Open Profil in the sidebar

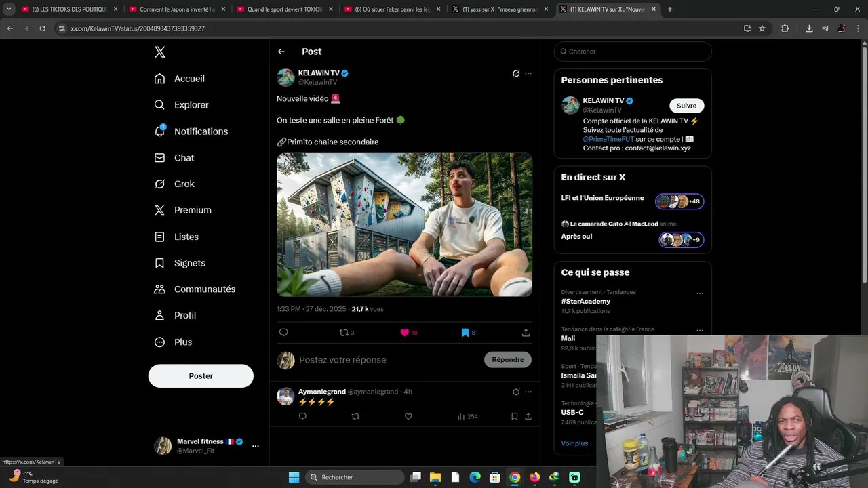[175, 315]
